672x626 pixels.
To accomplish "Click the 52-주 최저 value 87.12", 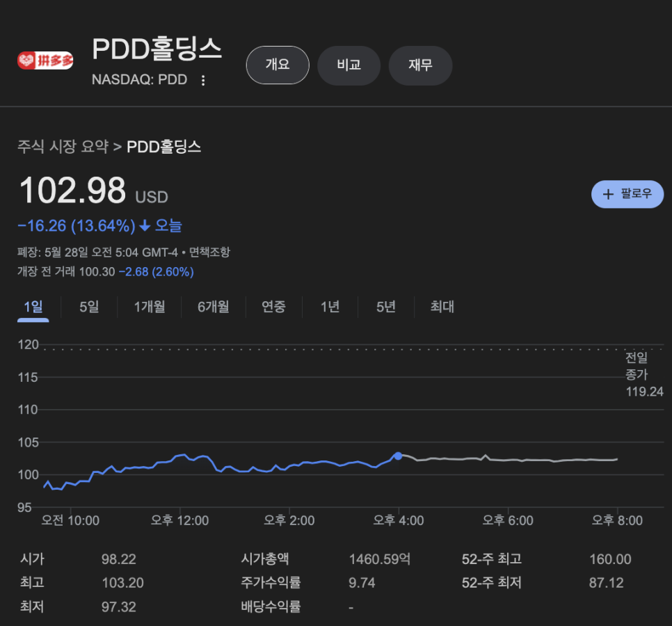I will (x=607, y=583).
